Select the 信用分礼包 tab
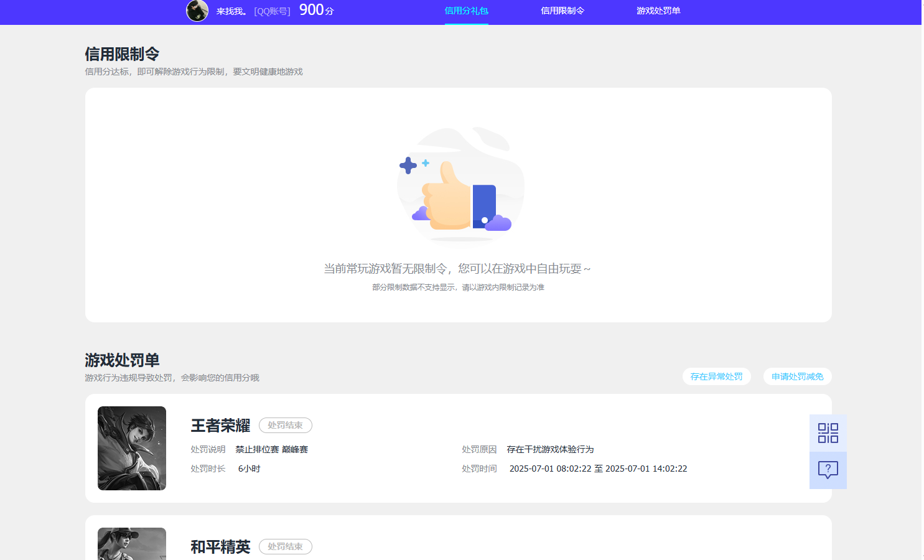 click(467, 11)
